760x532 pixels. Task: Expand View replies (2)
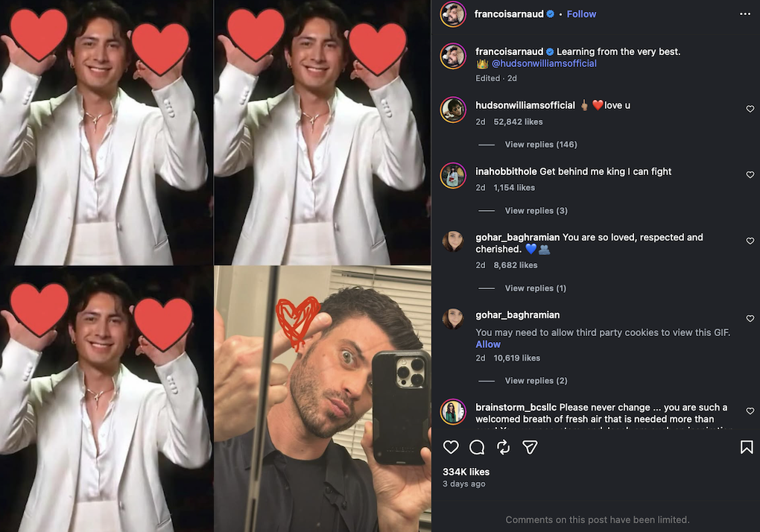tap(536, 381)
